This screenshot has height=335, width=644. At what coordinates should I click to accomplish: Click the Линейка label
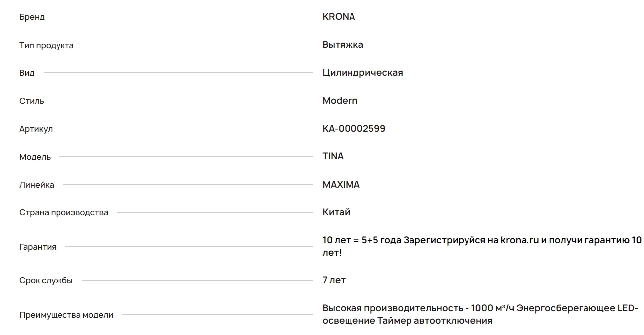tap(37, 185)
